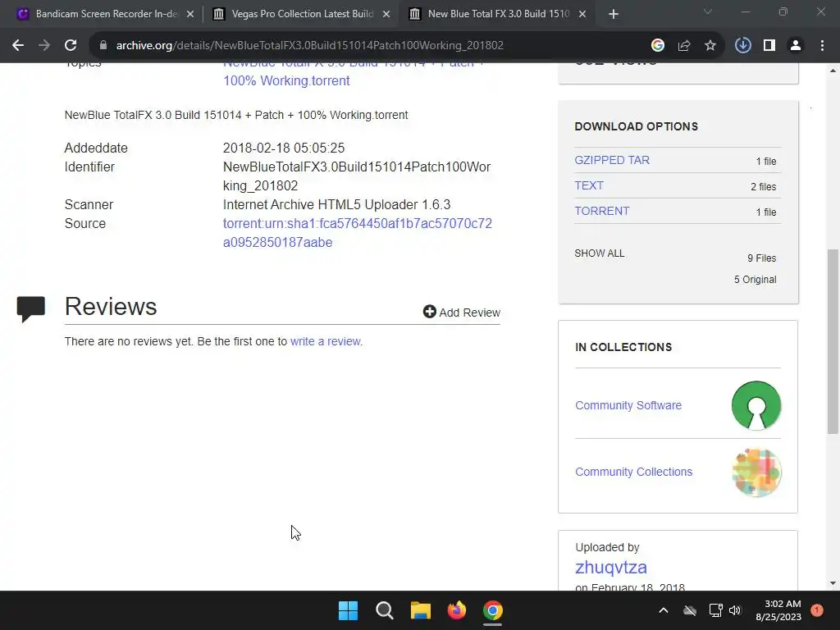Open Chrome profile menu

pos(796,46)
